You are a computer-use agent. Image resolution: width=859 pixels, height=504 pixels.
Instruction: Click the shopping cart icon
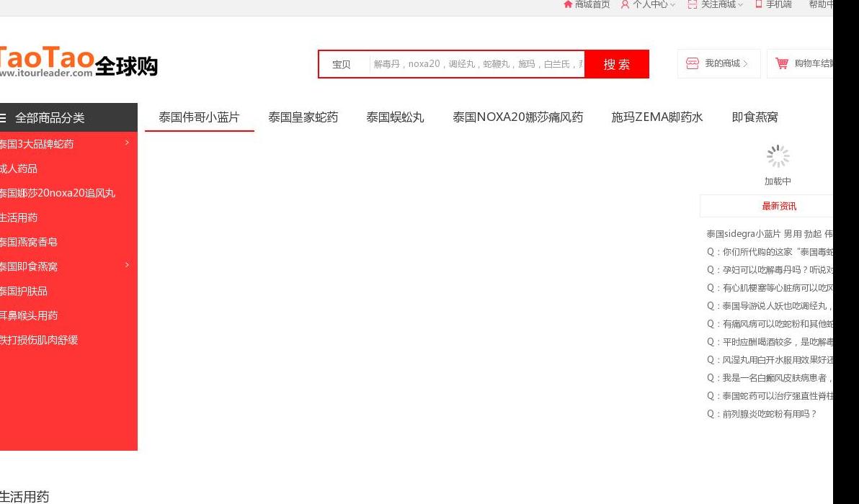[x=782, y=63]
